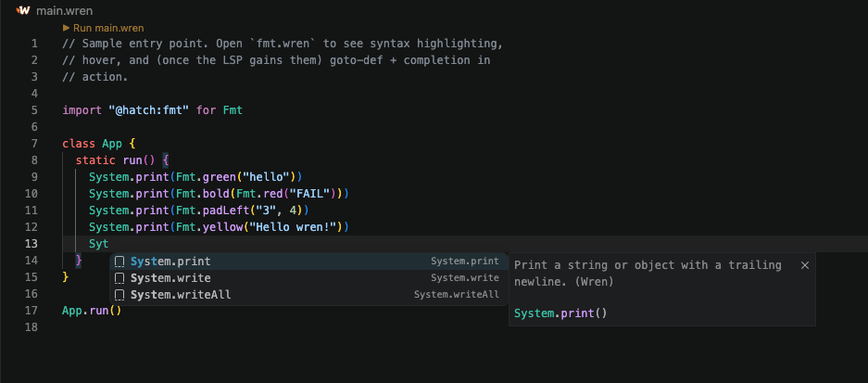Screen dimensions: 868x383
Task: Click line number 17 in the gutter
Action: pyautogui.click(x=31, y=311)
